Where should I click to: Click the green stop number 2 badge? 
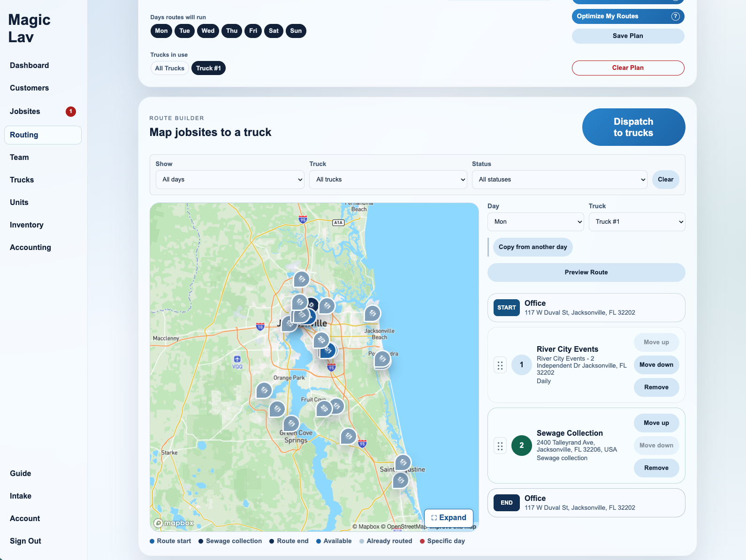(x=522, y=446)
